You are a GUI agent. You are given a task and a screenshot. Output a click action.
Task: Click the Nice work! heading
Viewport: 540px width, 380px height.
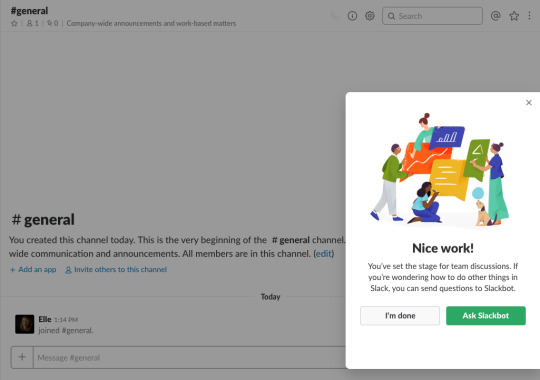[443, 248]
